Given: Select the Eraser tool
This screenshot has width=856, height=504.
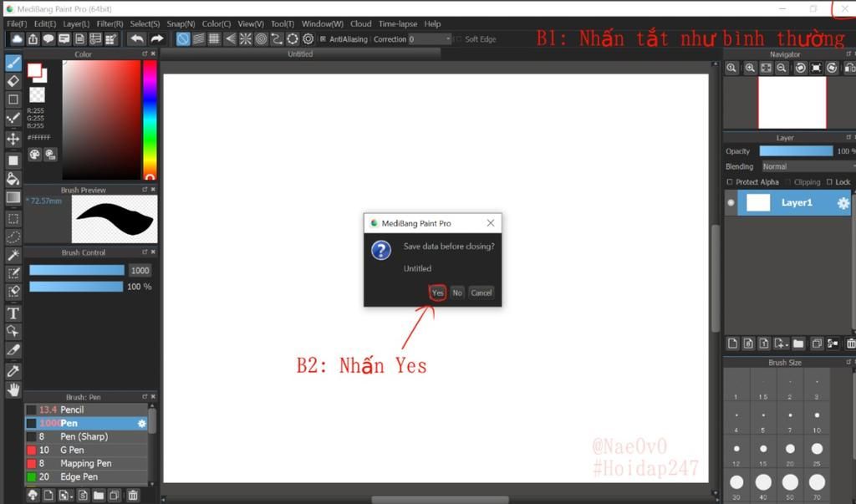Looking at the screenshot, I should (13, 81).
